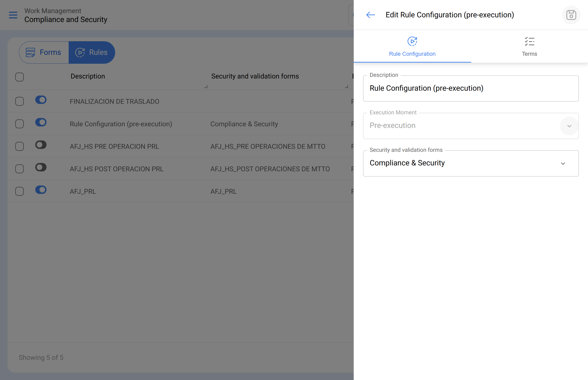Screen dimensions: 588x380
Task: Toggle the AFJ_HS POST OPERACION PRL switch
Action: pyautogui.click(x=41, y=167)
